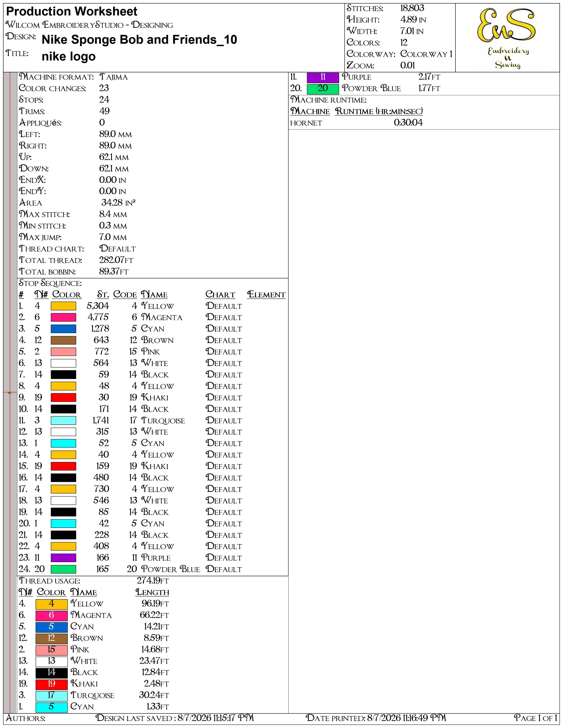The height and width of the screenshot is (728, 563).
Task: Click the width value "7.01 in"
Action: [412, 31]
